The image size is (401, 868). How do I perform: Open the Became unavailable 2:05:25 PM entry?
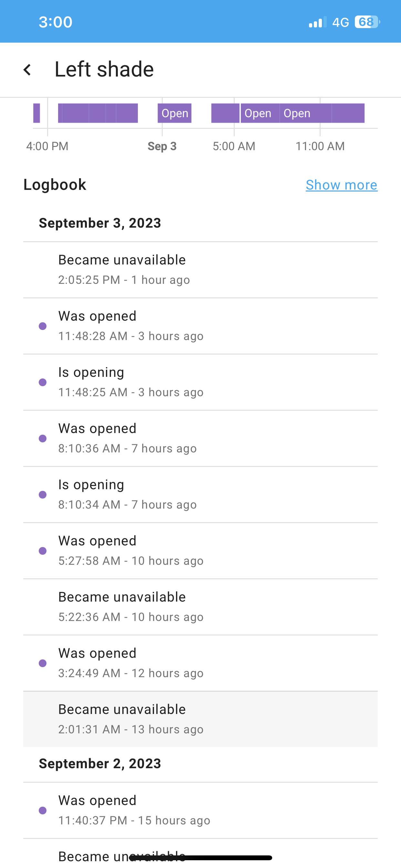[x=200, y=269]
